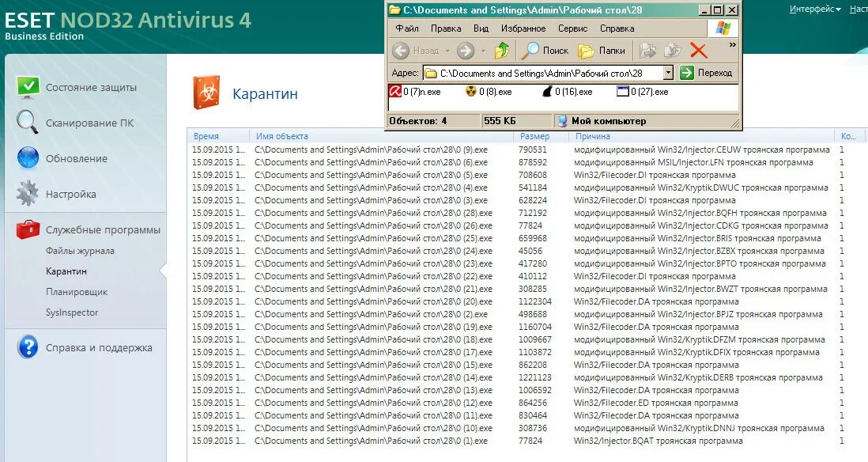Click the Служебные программы toolbox icon

(28, 229)
